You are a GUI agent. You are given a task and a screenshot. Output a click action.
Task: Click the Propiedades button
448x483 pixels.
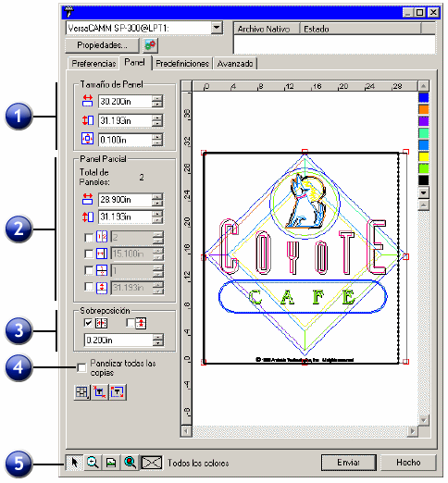click(102, 45)
